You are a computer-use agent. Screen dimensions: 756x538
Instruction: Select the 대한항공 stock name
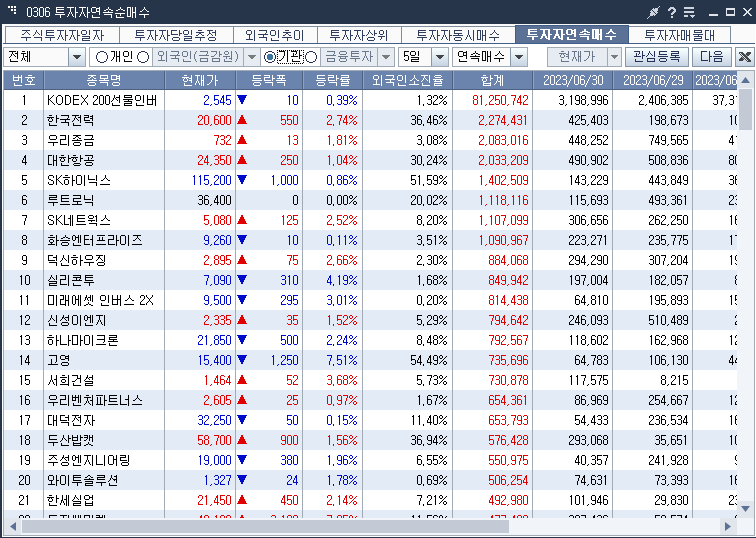pyautogui.click(x=70, y=160)
